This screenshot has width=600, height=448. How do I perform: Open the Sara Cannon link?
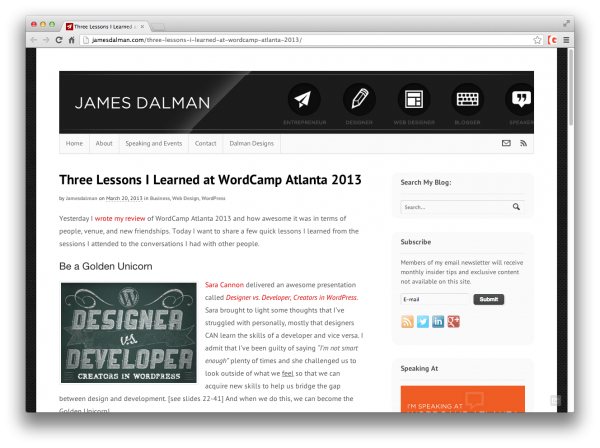click(224, 285)
